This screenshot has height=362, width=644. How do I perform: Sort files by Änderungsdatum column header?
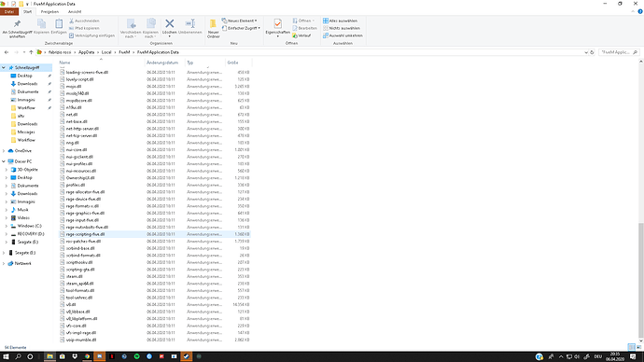pyautogui.click(x=162, y=63)
